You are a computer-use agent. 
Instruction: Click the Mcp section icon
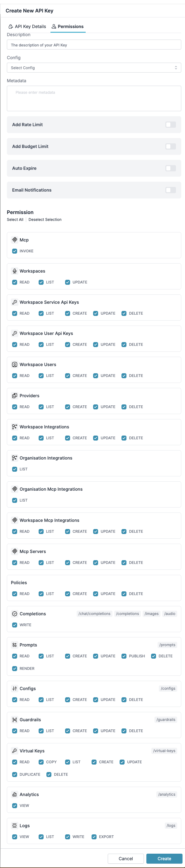15,240
